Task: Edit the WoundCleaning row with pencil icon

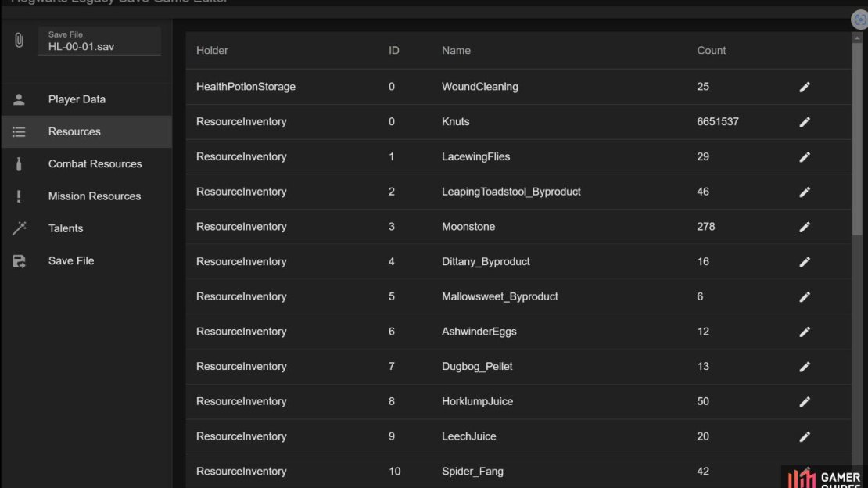Action: coord(805,87)
